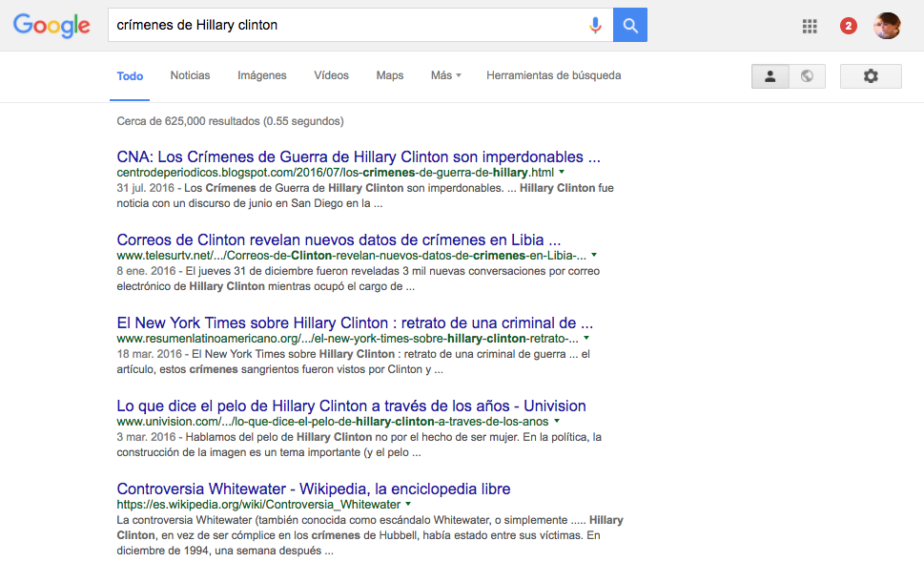Click the blue search magnifier button

(630, 25)
